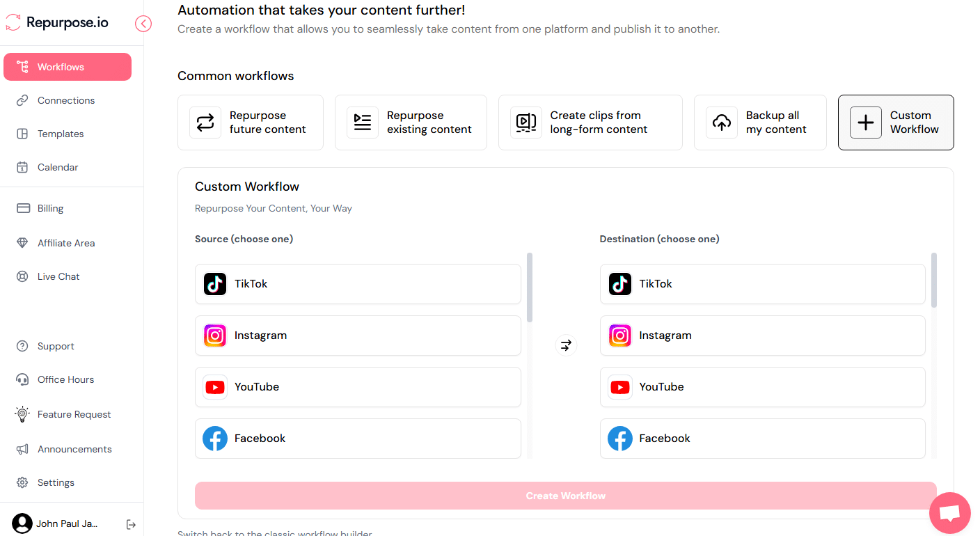The image size is (980, 536).
Task: Open the Connections section in the sidebar
Action: tap(66, 100)
